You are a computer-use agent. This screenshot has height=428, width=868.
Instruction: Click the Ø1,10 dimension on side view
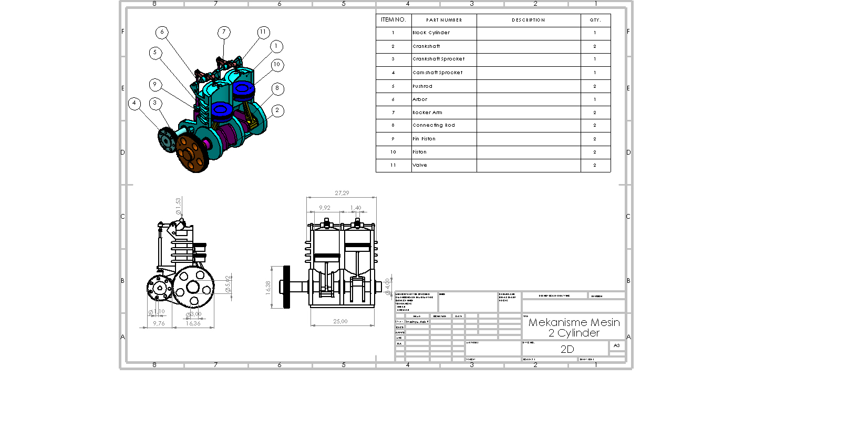[157, 312]
